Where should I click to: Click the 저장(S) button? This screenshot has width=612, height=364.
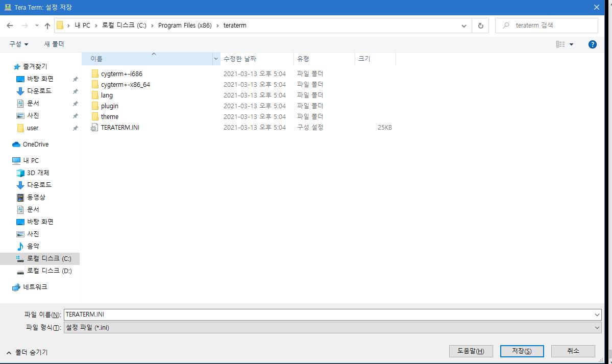522,351
